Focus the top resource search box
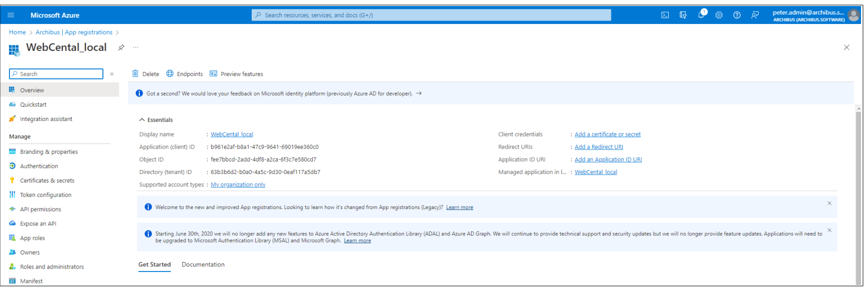This screenshot has height=291, width=868. (x=432, y=15)
